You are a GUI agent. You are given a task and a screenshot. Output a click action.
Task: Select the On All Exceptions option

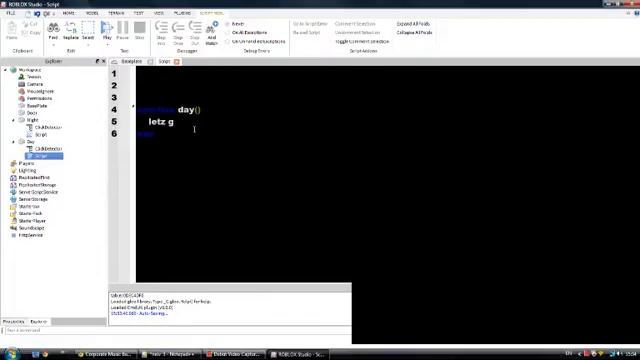tap(246, 33)
